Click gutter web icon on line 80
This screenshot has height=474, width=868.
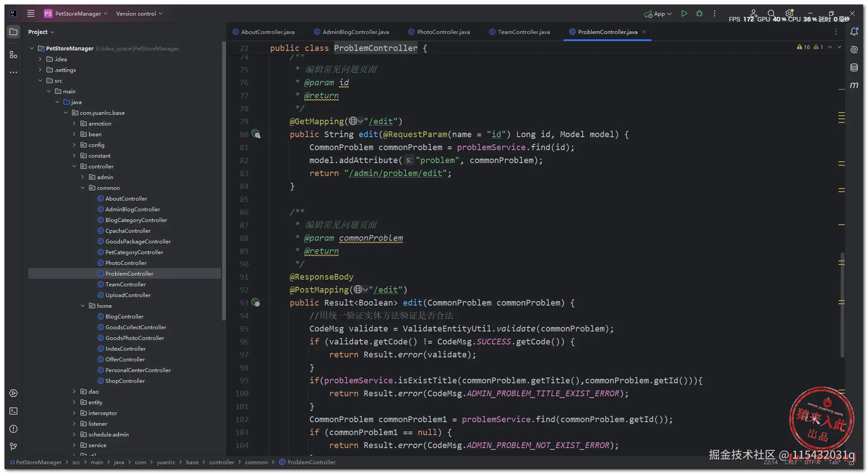coord(256,134)
